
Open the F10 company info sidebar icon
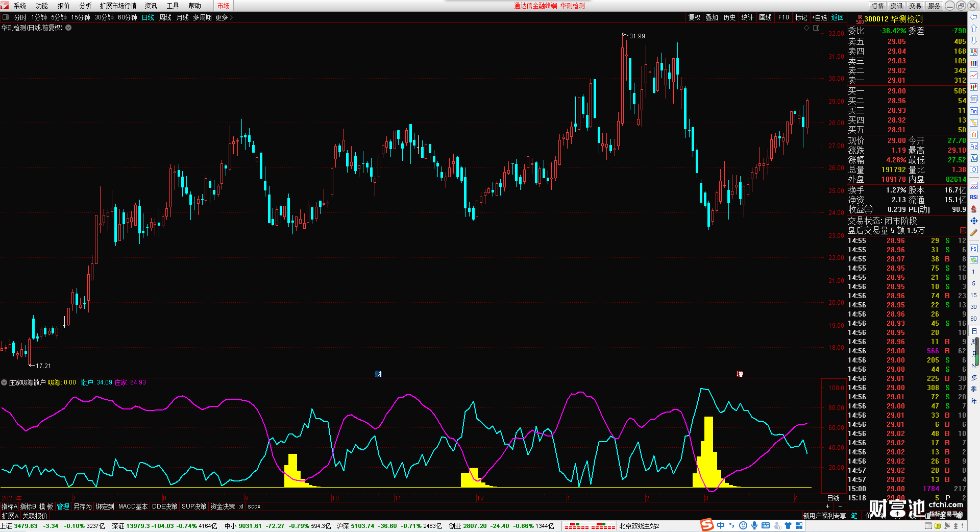coord(974,111)
